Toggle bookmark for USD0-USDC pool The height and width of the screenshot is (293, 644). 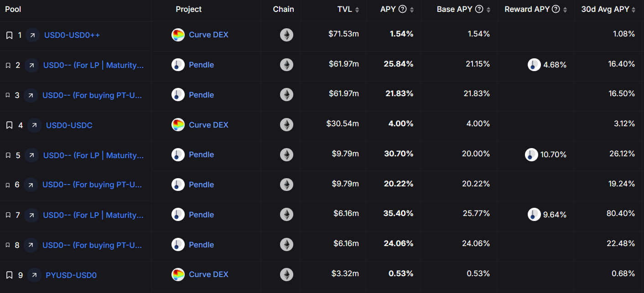coord(9,125)
